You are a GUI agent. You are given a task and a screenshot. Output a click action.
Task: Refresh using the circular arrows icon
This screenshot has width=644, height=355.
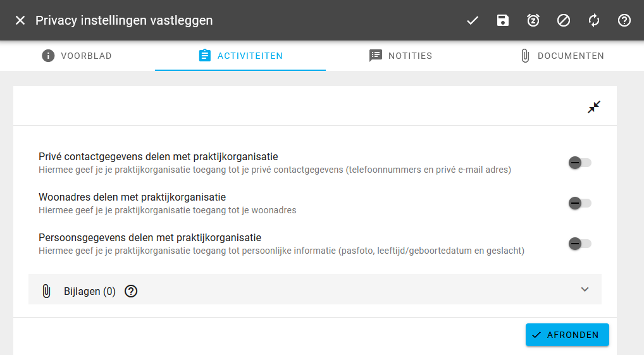[x=594, y=20]
